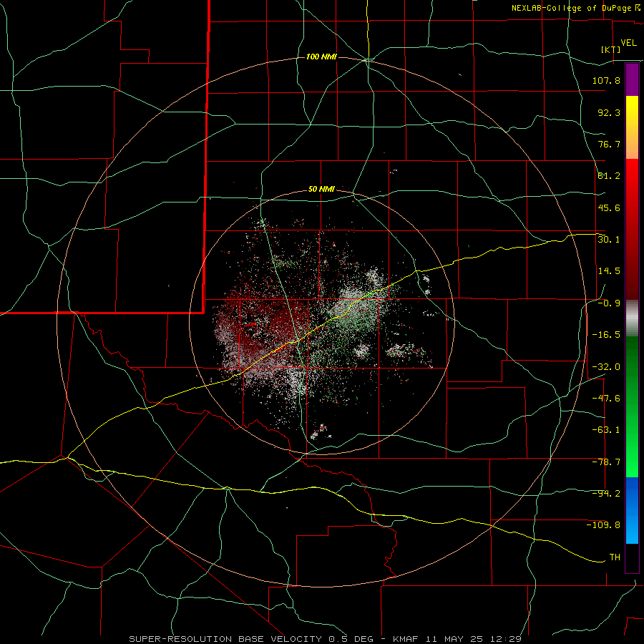Select the 14.5 legend value
The height and width of the screenshot is (644, 644).
pyautogui.click(x=609, y=271)
